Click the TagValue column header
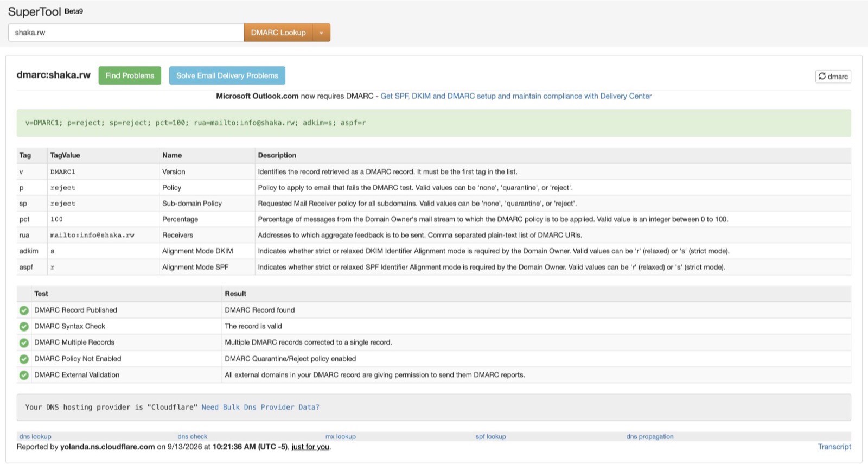Image resolution: width=868 pixels, height=464 pixels. [65, 155]
